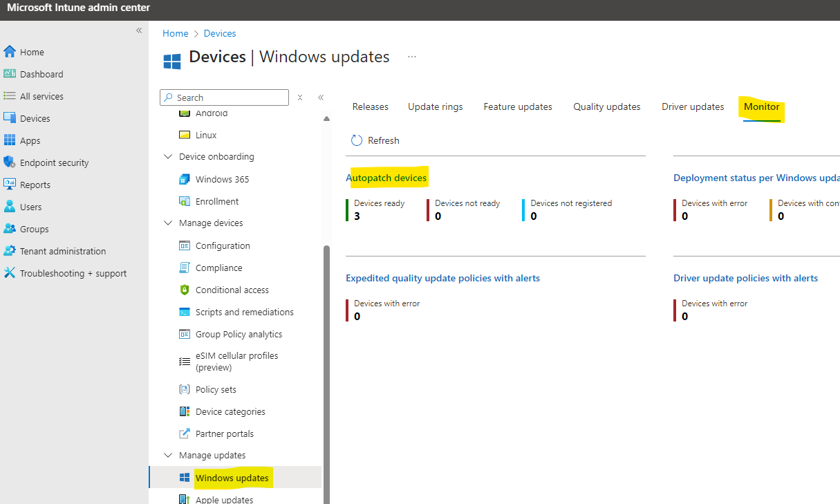Click eSIM cellular profiles icon
The width and height of the screenshot is (840, 504).
point(185,362)
